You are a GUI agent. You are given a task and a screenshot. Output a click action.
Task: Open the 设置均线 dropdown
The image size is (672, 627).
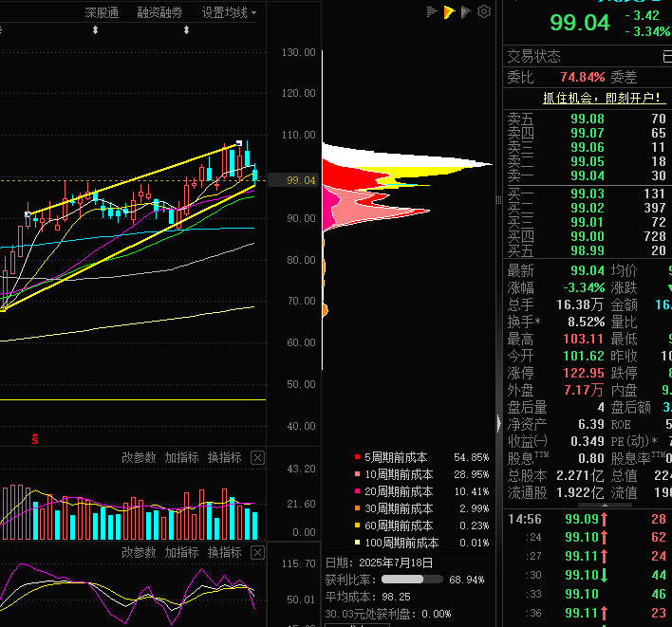[x=230, y=13]
